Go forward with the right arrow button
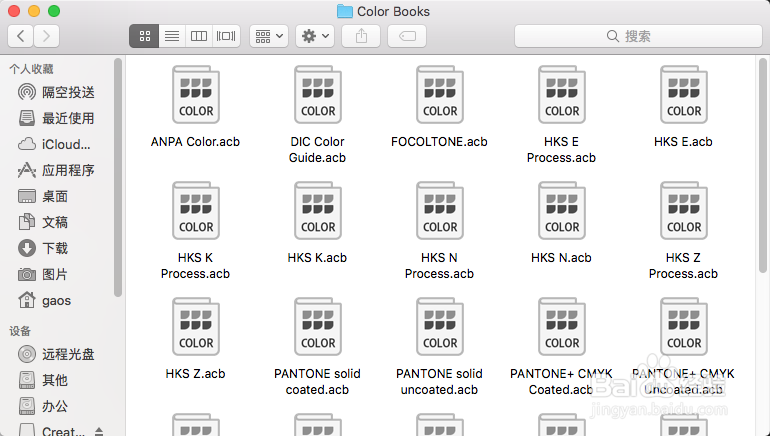 (x=47, y=36)
